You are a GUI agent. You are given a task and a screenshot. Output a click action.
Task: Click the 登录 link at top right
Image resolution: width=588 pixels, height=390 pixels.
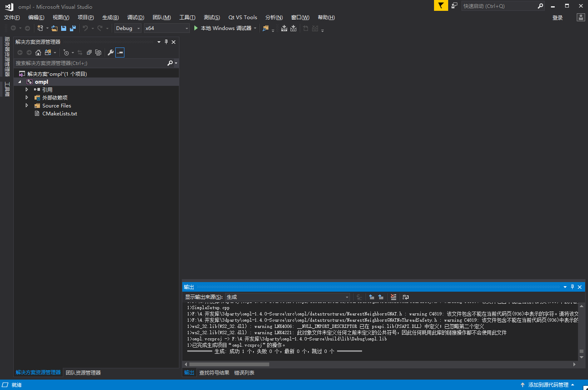coord(558,17)
